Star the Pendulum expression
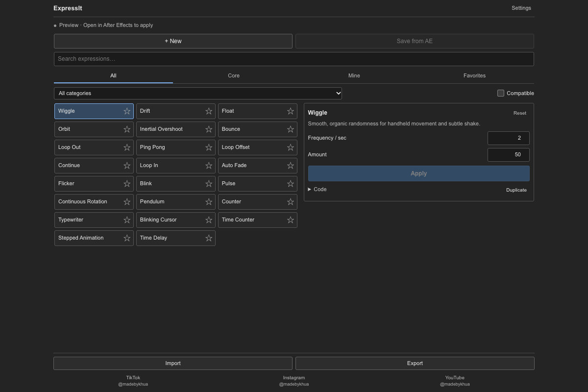 click(209, 202)
